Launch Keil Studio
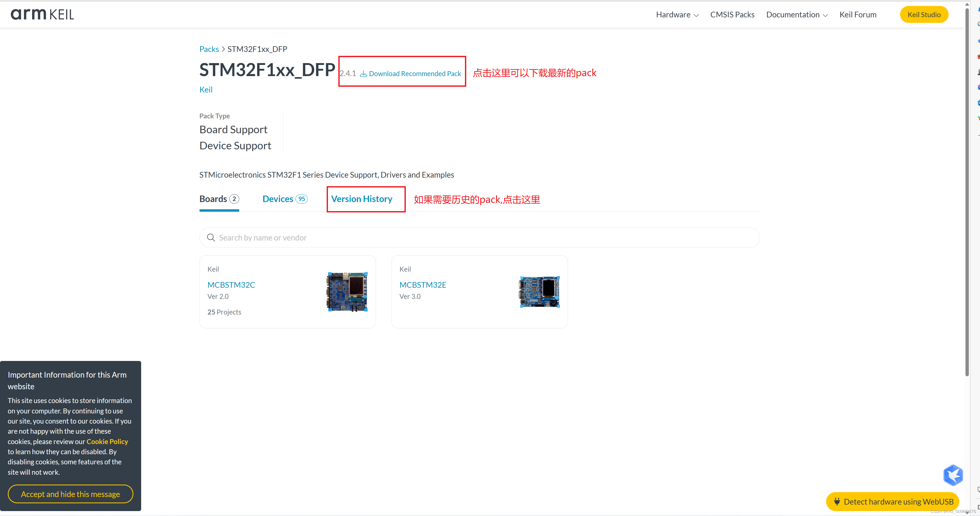 pos(924,15)
